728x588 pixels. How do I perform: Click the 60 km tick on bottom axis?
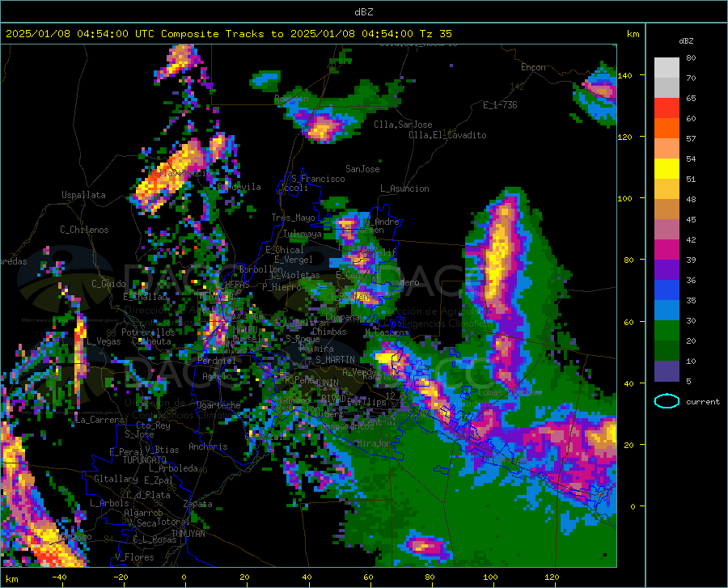tap(368, 577)
